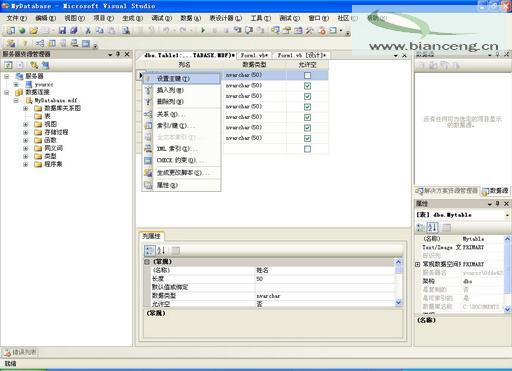This screenshot has height=371, width=512.
Task: Expand the 数据库关系图 folder
Action: click(25, 108)
